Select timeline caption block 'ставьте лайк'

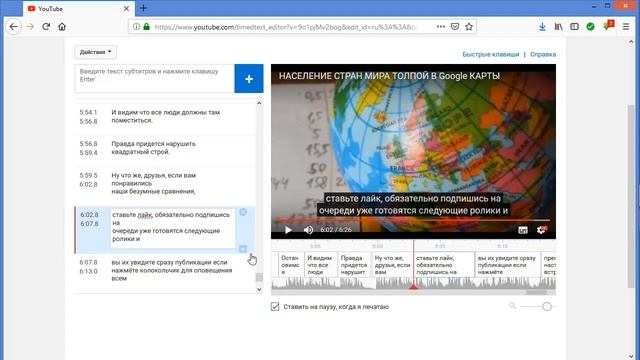(x=444, y=264)
